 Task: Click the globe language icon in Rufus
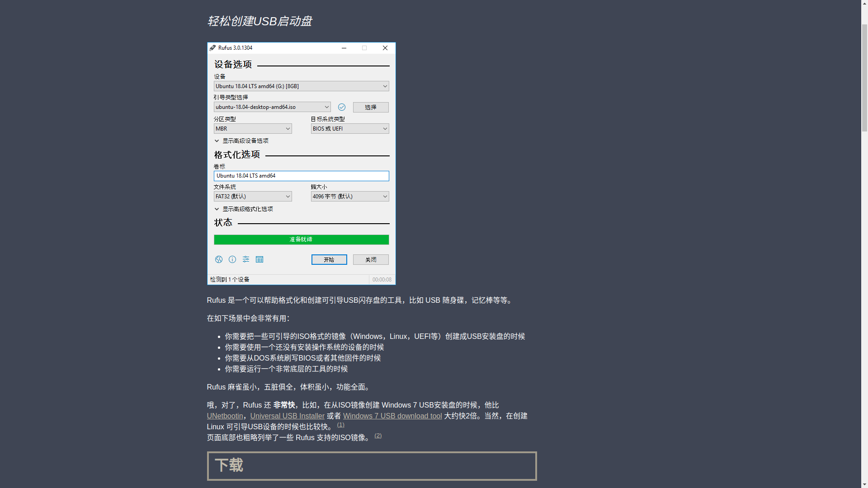tap(219, 259)
